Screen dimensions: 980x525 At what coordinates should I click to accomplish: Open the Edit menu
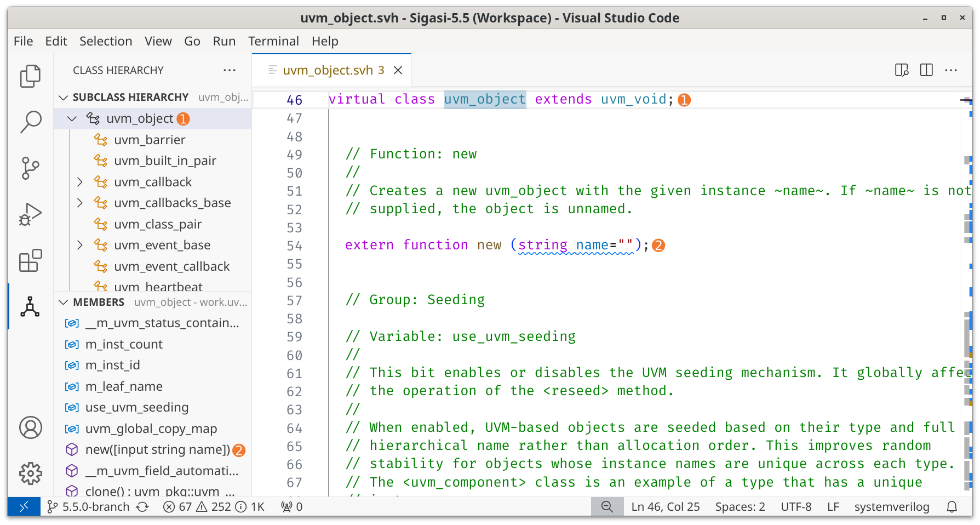click(56, 41)
